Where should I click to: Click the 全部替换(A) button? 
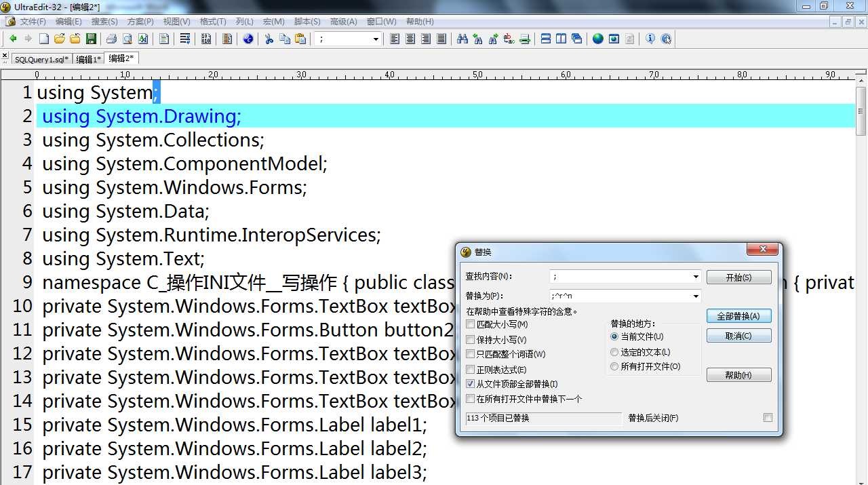point(738,316)
